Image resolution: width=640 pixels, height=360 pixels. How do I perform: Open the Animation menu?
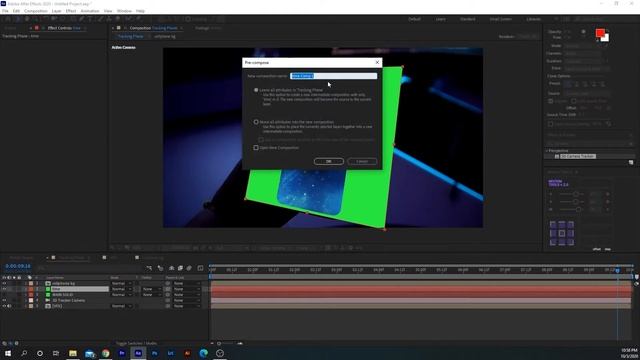tap(90, 11)
